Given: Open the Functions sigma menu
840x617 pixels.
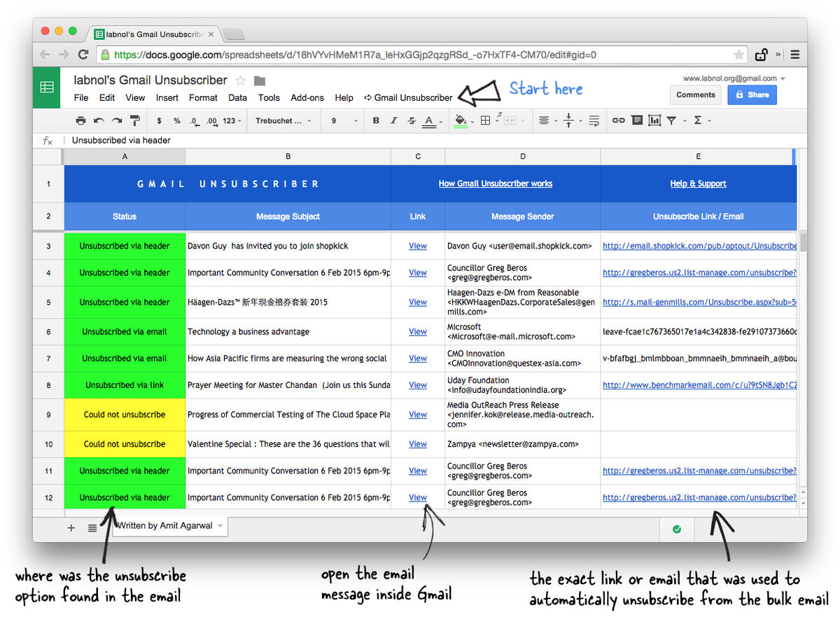Looking at the screenshot, I should (x=697, y=120).
